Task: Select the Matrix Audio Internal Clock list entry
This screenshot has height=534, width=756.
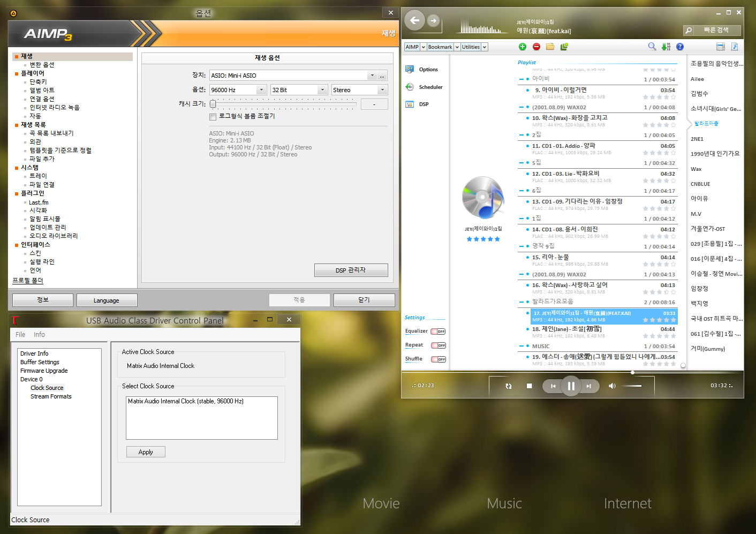Action: click(x=186, y=401)
